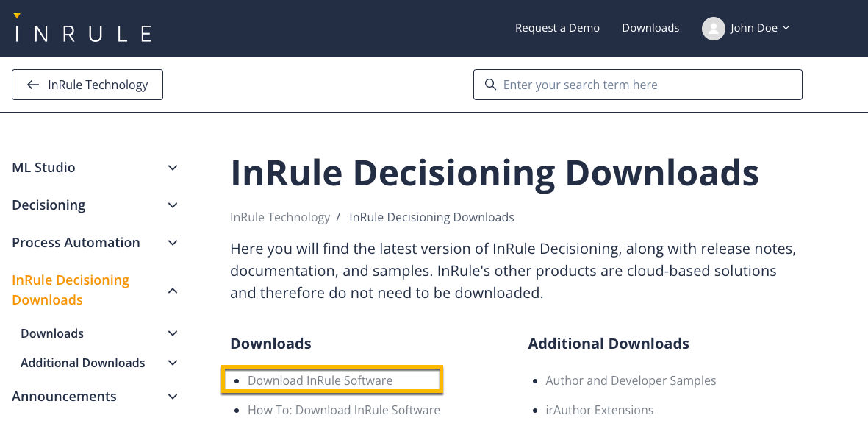Collapse the InRule Decisioning Downloads section
Image resolution: width=868 pixels, height=440 pixels.
[x=172, y=290]
